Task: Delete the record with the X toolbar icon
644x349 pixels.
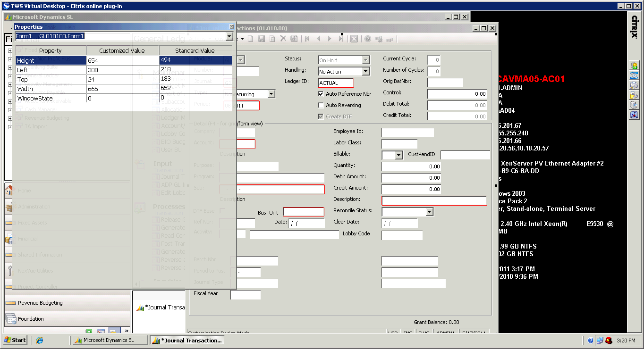Action: pyautogui.click(x=283, y=38)
